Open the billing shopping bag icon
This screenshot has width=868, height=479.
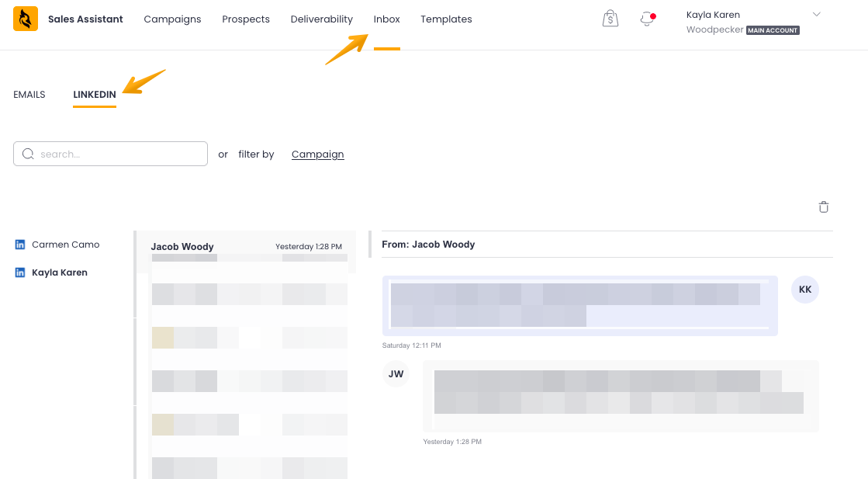(610, 19)
